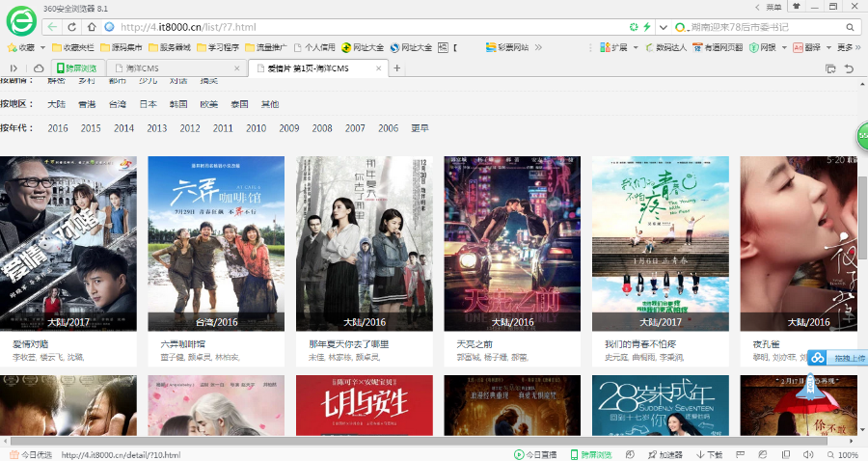Open a new tab with plus button
This screenshot has height=461, width=868.
397,68
